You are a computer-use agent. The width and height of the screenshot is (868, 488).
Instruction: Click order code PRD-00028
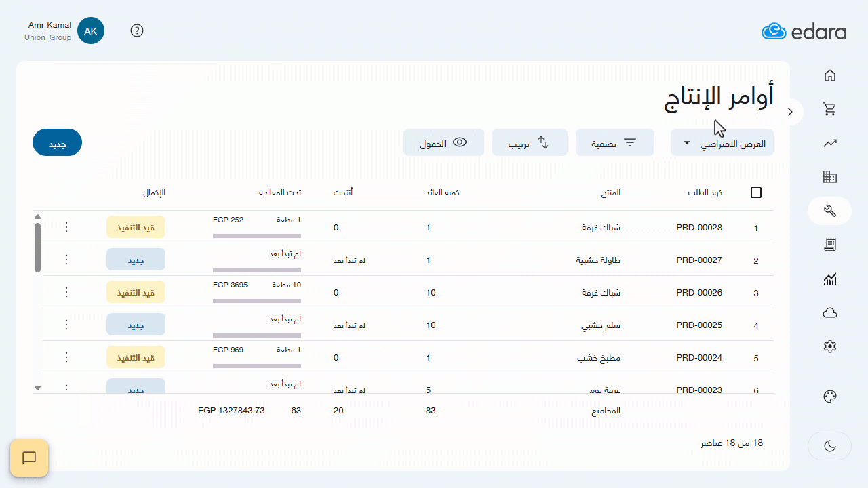(699, 228)
